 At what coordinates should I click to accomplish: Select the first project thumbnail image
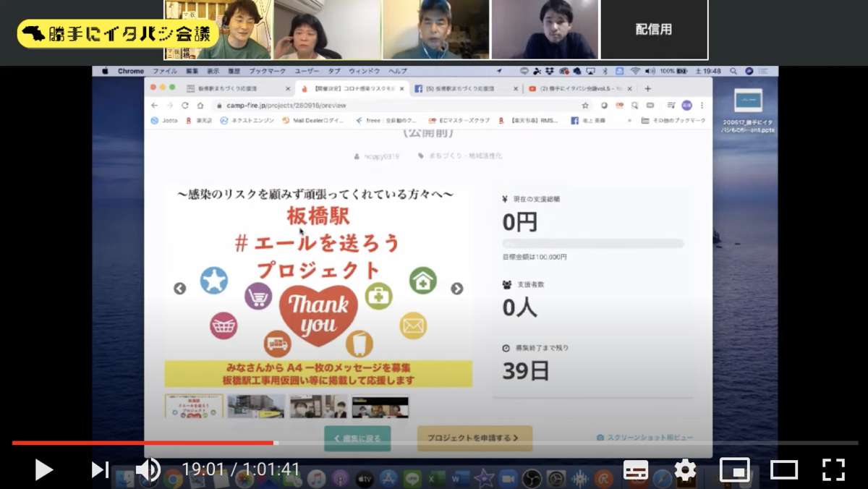pyautogui.click(x=194, y=407)
